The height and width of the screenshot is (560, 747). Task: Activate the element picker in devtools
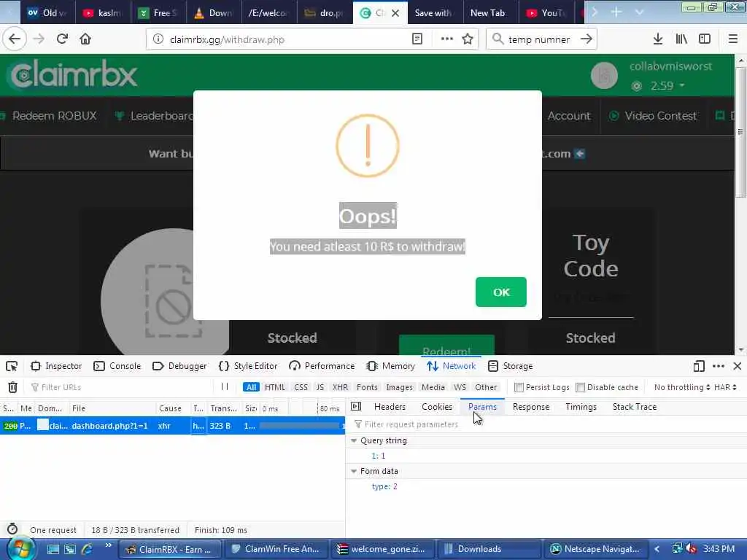pyautogui.click(x=12, y=366)
